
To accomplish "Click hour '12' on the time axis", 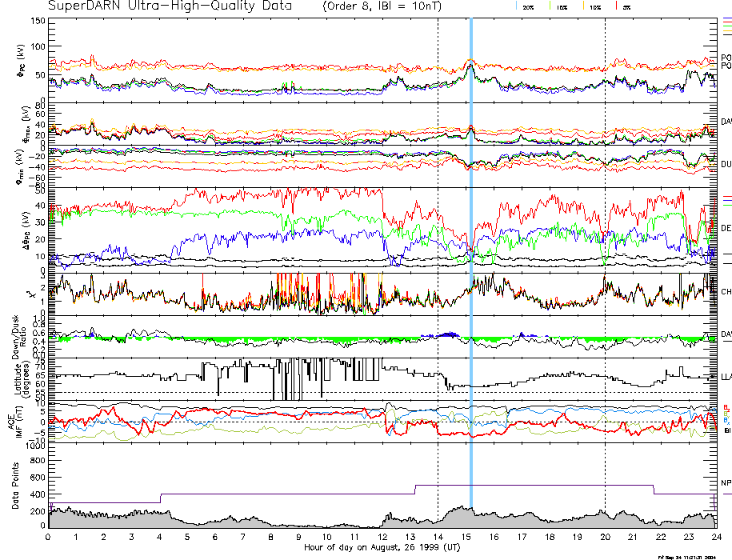I will pyautogui.click(x=382, y=537).
